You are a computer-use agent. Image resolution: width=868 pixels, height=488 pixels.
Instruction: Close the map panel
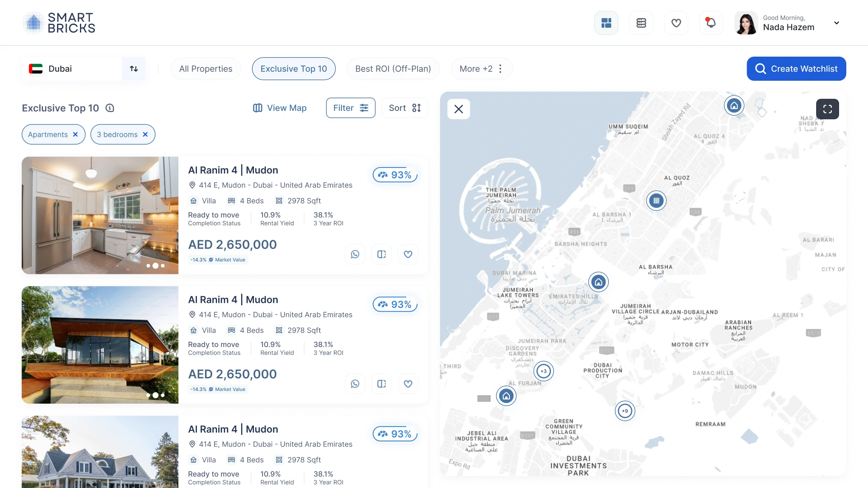point(459,109)
